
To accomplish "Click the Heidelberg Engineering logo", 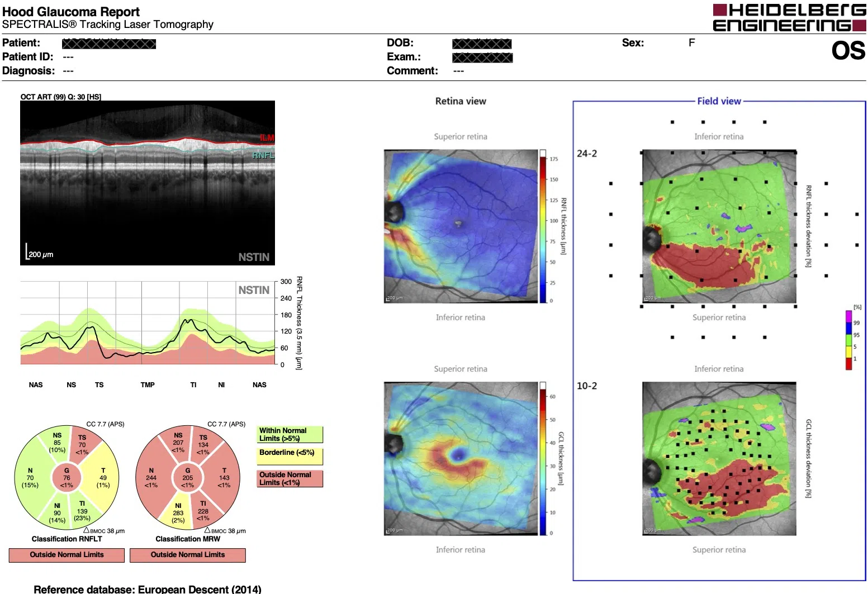I will click(x=789, y=17).
